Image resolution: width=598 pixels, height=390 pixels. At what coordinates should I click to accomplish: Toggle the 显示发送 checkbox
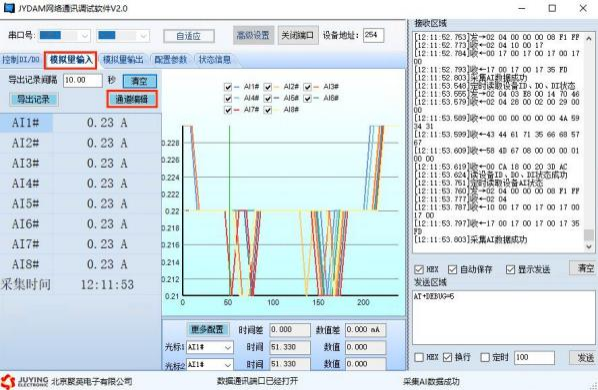click(x=510, y=270)
